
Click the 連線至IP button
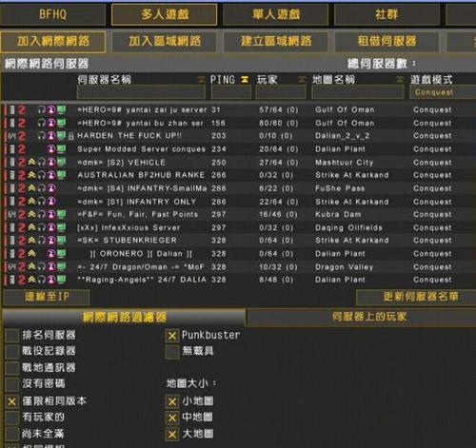pos(47,297)
